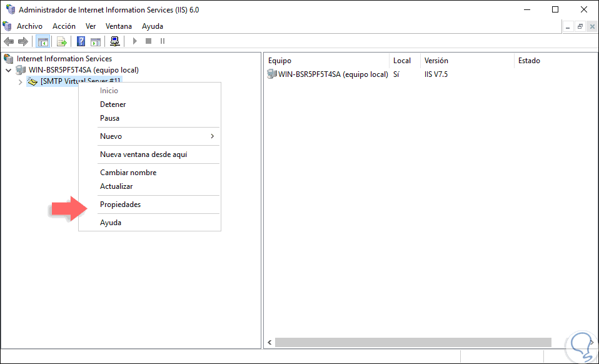Open the Ayuda menu in menu bar
Screen dimensions: 599x364
point(153,26)
